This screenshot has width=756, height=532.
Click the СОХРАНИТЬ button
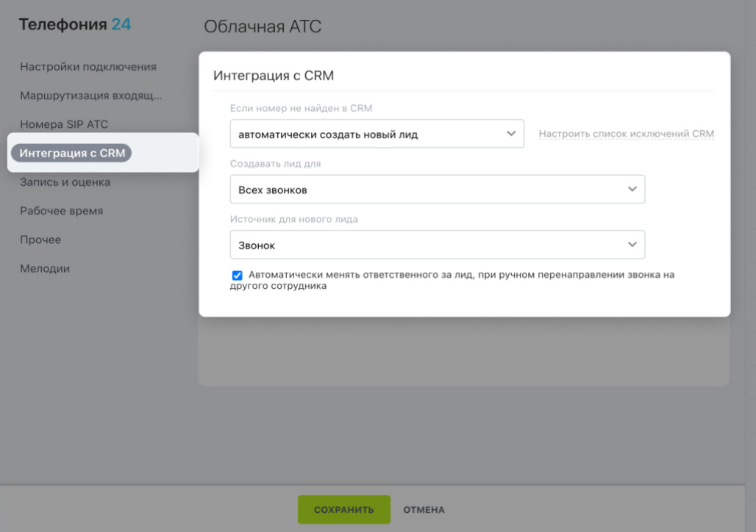coord(343,509)
